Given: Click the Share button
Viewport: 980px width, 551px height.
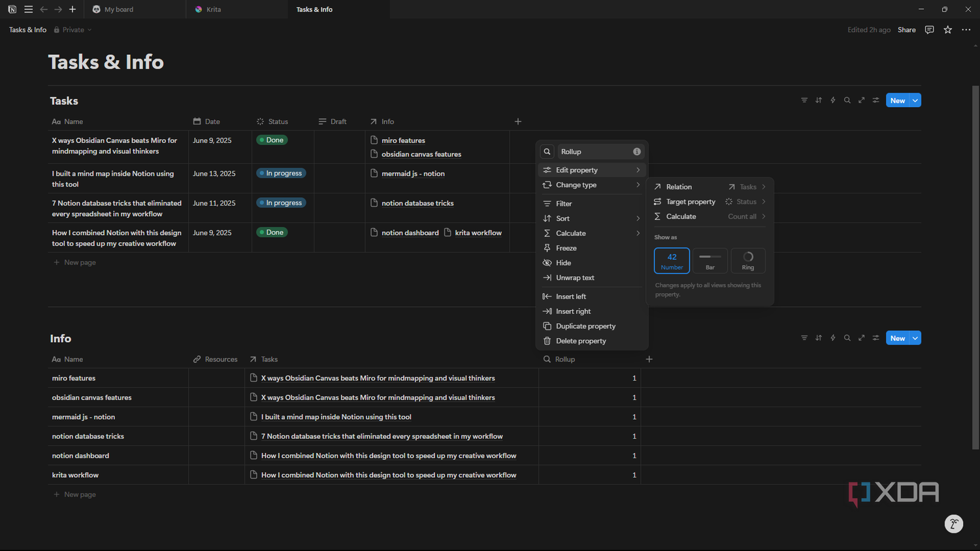Looking at the screenshot, I should coord(906,30).
